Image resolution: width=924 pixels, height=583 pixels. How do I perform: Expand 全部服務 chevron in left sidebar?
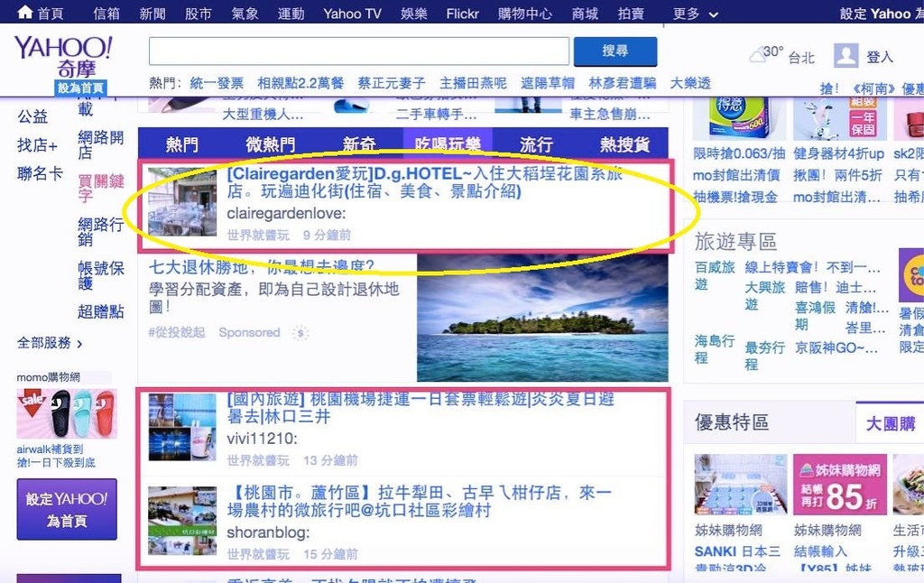click(79, 344)
